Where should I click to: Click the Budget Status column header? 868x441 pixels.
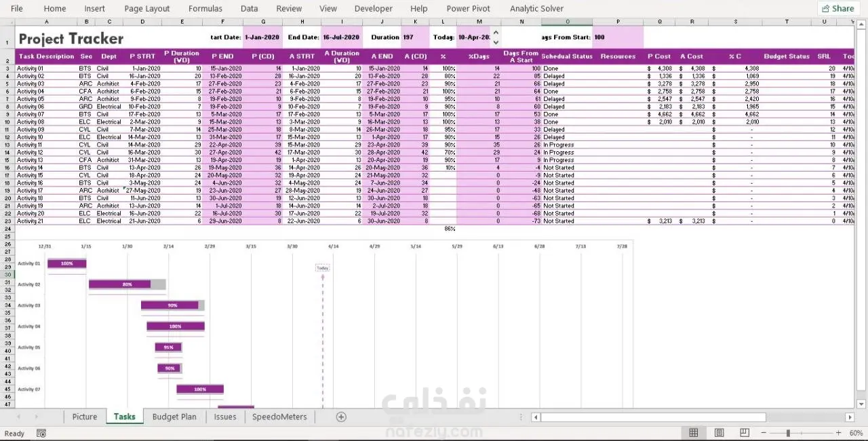pos(787,56)
